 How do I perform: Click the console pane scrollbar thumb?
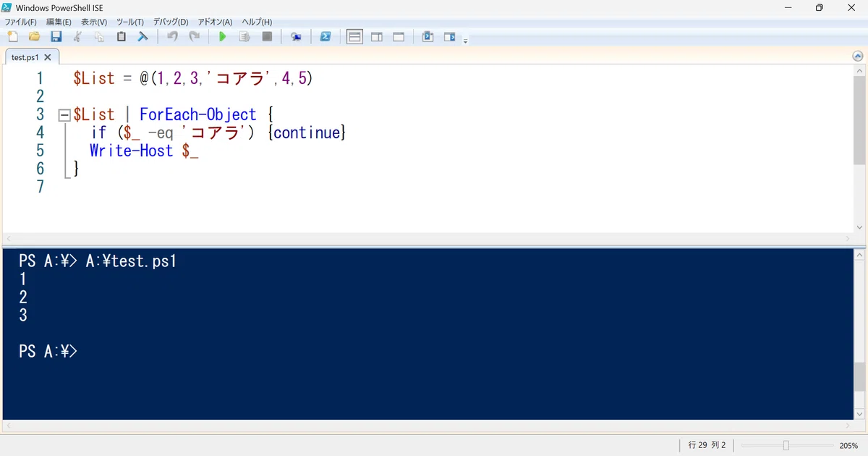coord(859,377)
